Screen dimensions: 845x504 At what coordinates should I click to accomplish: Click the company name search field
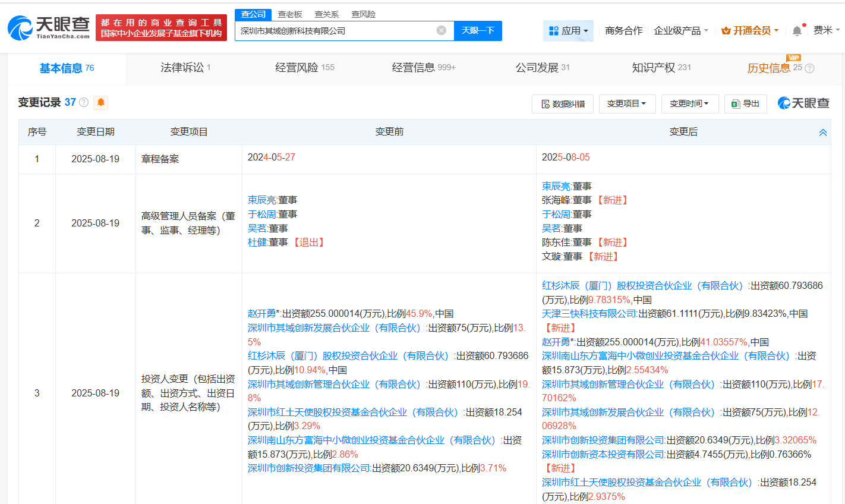pos(336,31)
